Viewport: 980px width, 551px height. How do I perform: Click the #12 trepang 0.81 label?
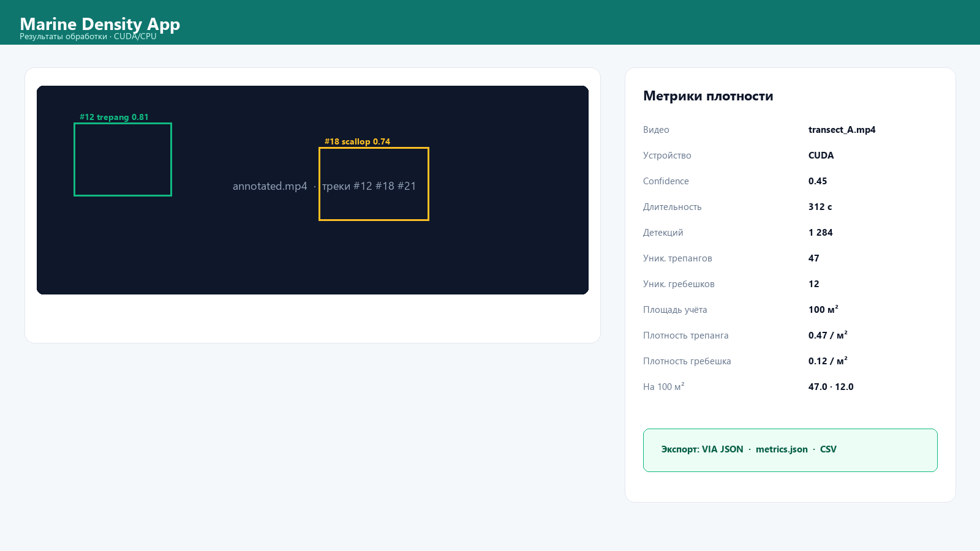(x=114, y=117)
